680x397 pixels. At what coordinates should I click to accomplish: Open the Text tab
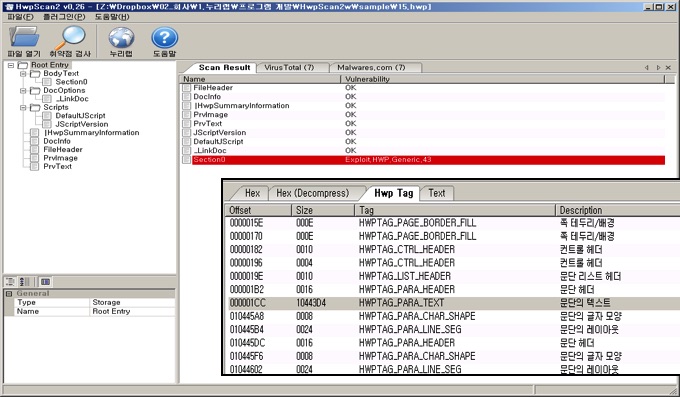437,193
